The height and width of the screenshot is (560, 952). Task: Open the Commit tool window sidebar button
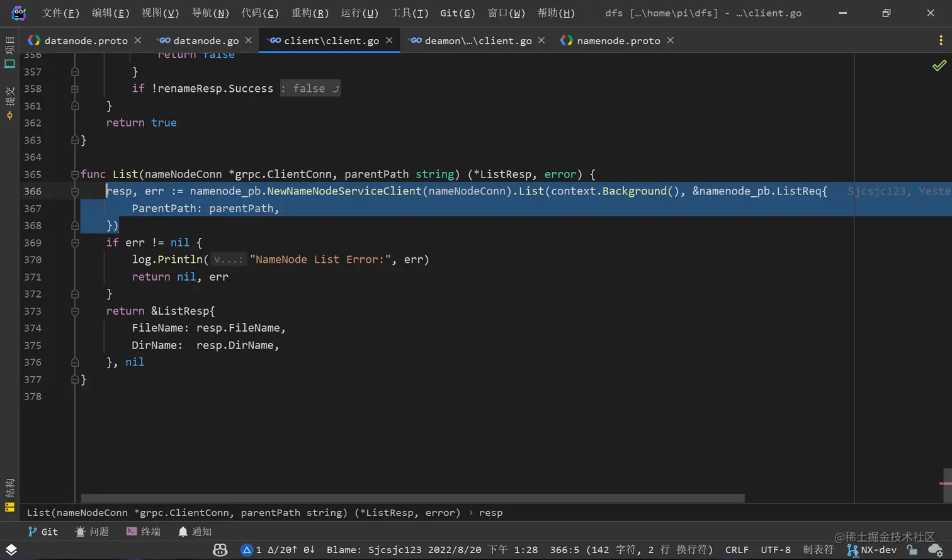click(9, 103)
